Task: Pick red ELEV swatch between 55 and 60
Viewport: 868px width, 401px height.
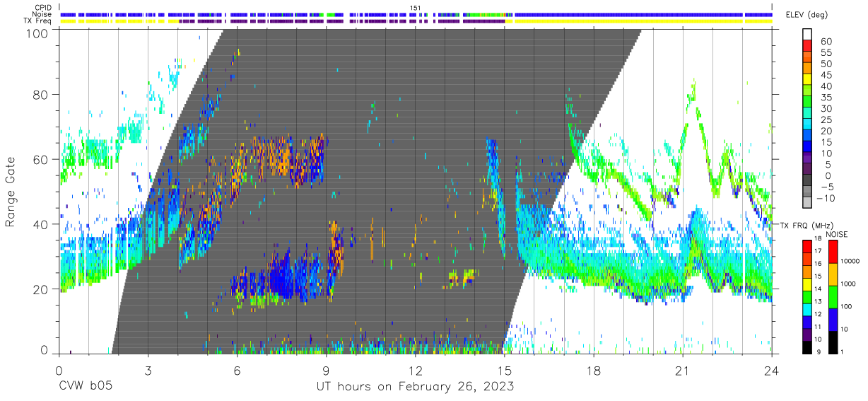Action: 807,47
